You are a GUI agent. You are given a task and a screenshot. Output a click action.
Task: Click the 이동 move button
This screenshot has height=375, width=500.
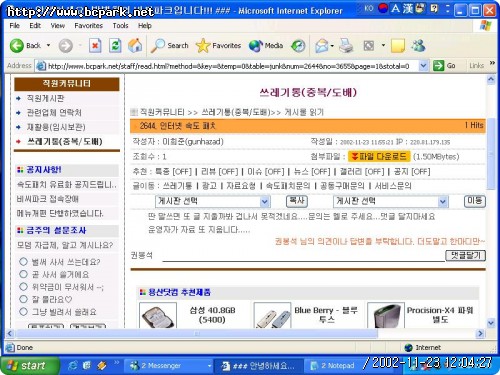[475, 201]
